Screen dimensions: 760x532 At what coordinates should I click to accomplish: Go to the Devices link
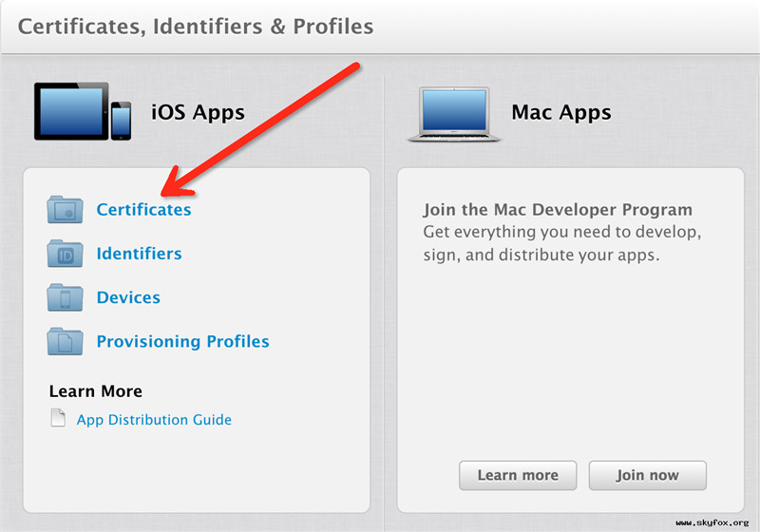[128, 297]
